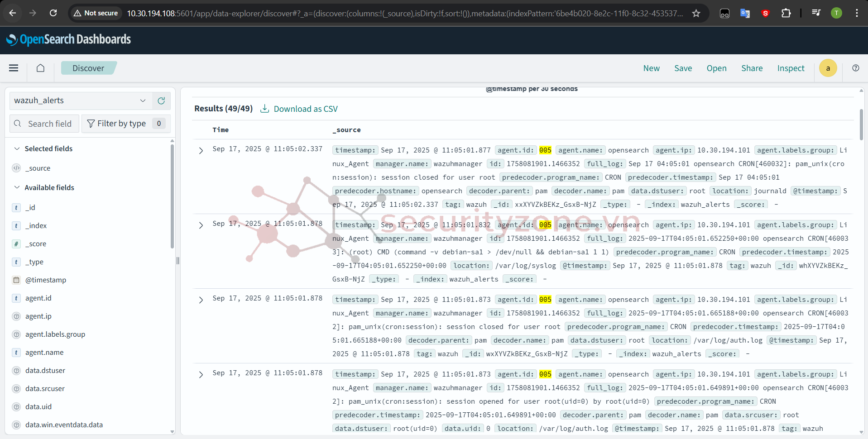Open the wazuh_alerts index pattern dropdown

tap(81, 100)
